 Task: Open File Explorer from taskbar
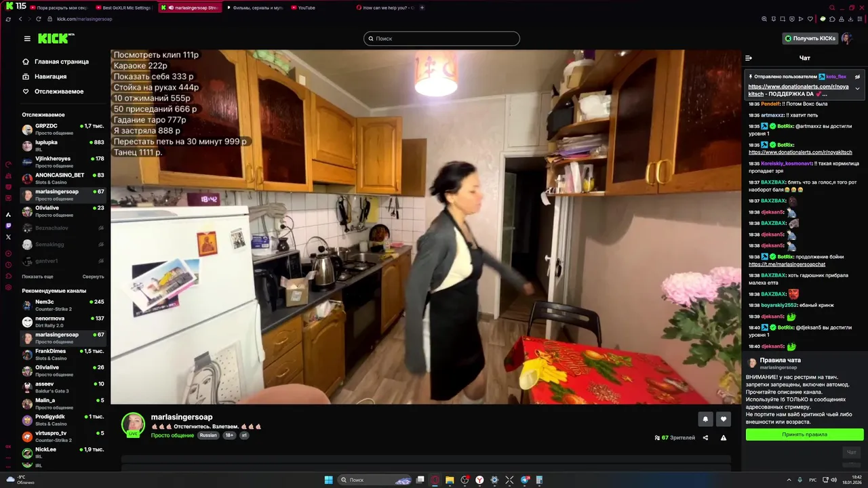(449, 480)
